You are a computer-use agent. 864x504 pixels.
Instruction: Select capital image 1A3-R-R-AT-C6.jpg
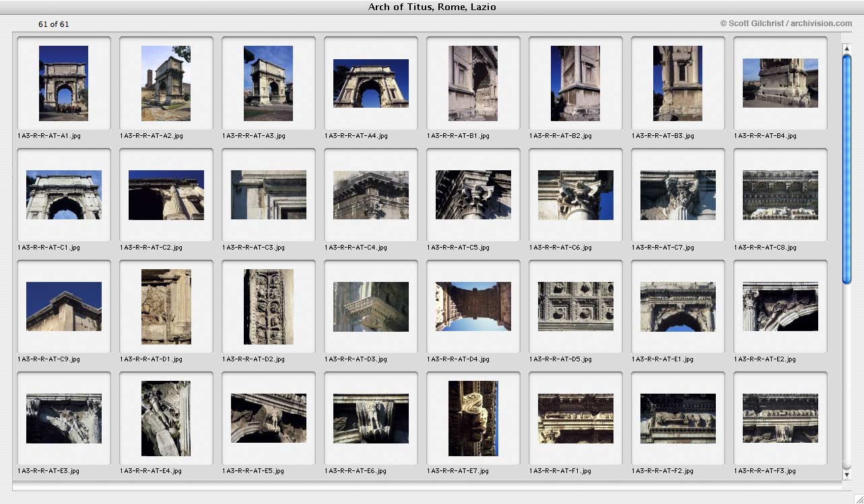pyautogui.click(x=576, y=195)
